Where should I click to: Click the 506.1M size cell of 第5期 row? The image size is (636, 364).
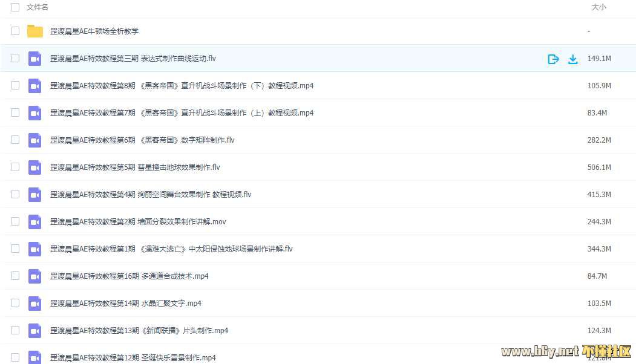click(x=599, y=167)
